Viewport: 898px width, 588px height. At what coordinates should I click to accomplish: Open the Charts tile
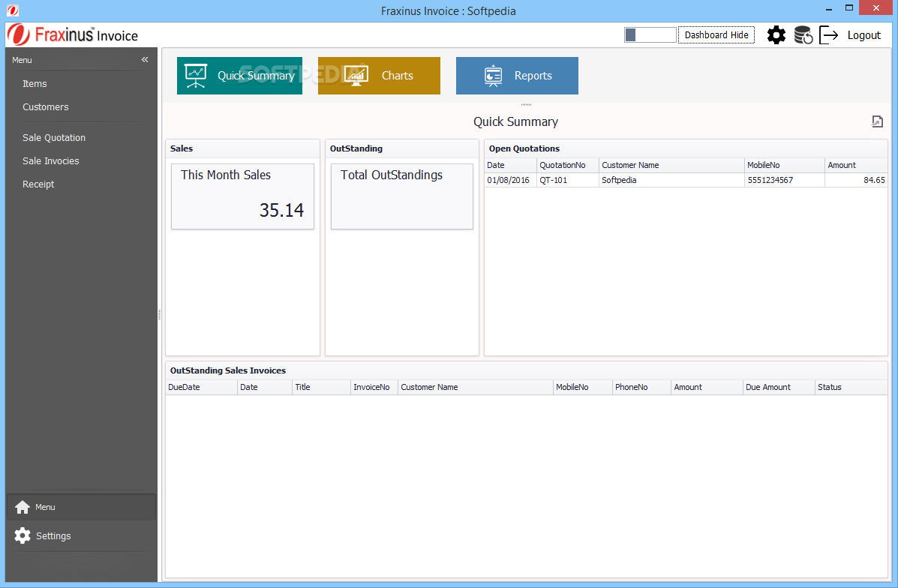pyautogui.click(x=379, y=76)
